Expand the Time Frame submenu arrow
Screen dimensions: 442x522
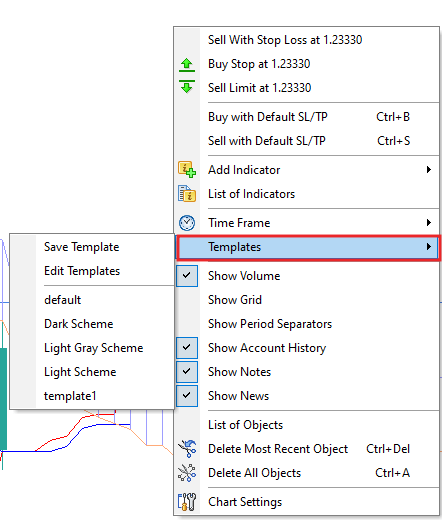pos(429,223)
